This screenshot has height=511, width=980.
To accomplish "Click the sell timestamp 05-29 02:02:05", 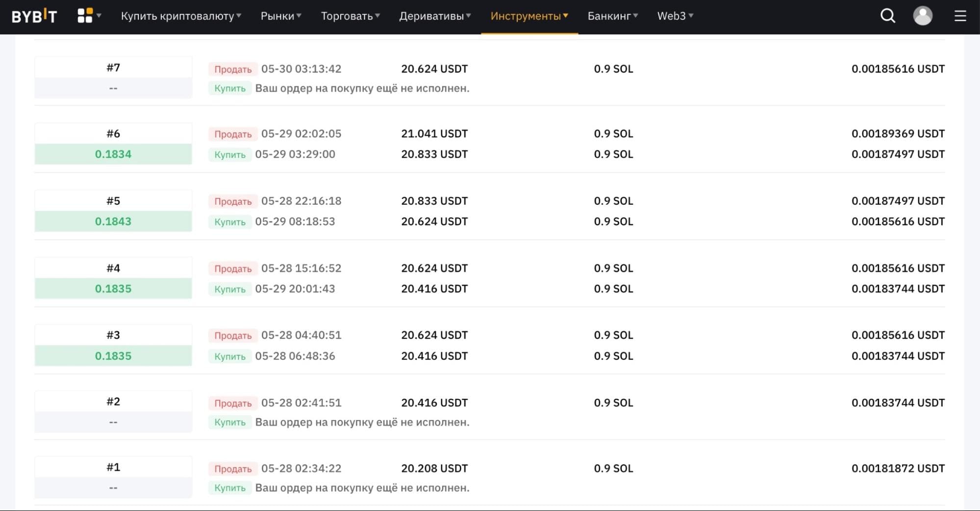I will pyautogui.click(x=301, y=134).
